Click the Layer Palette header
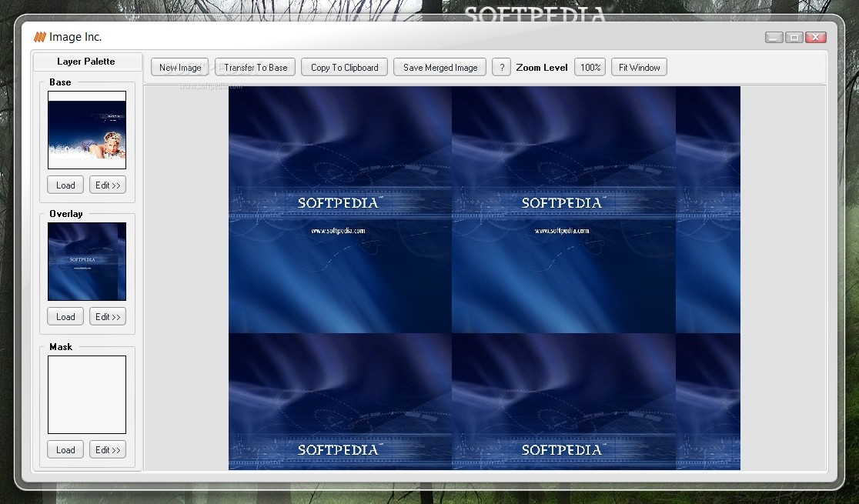Image resolution: width=859 pixels, height=504 pixels. 86,62
